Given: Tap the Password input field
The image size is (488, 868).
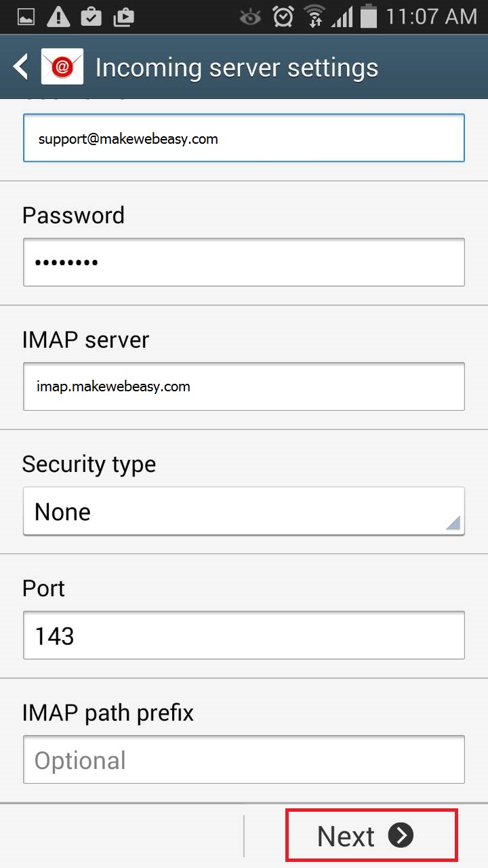Looking at the screenshot, I should pos(243,262).
